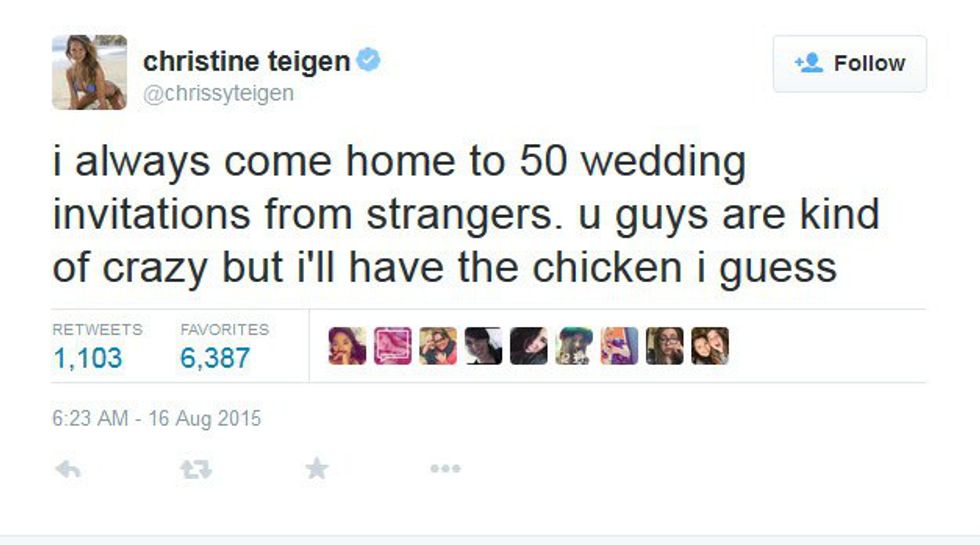
Task: Select the fourth favoriter avatar
Action: [483, 346]
